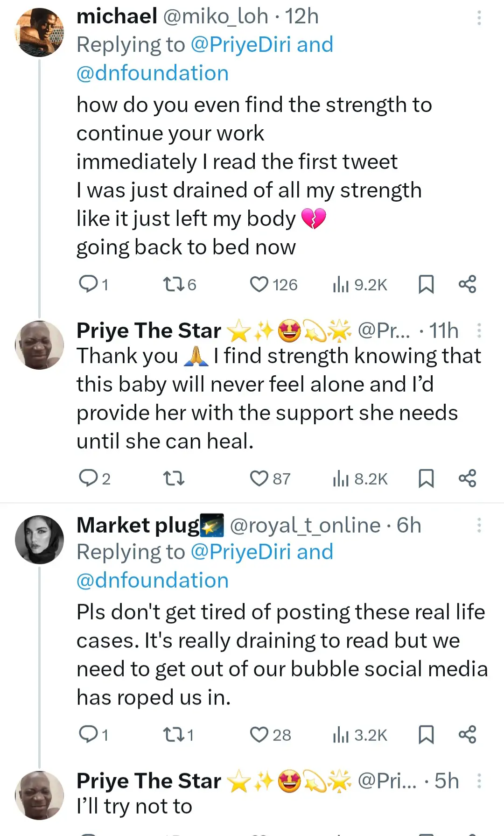Share Market plug's tweet
The height and width of the screenshot is (836, 504).
[x=467, y=734]
